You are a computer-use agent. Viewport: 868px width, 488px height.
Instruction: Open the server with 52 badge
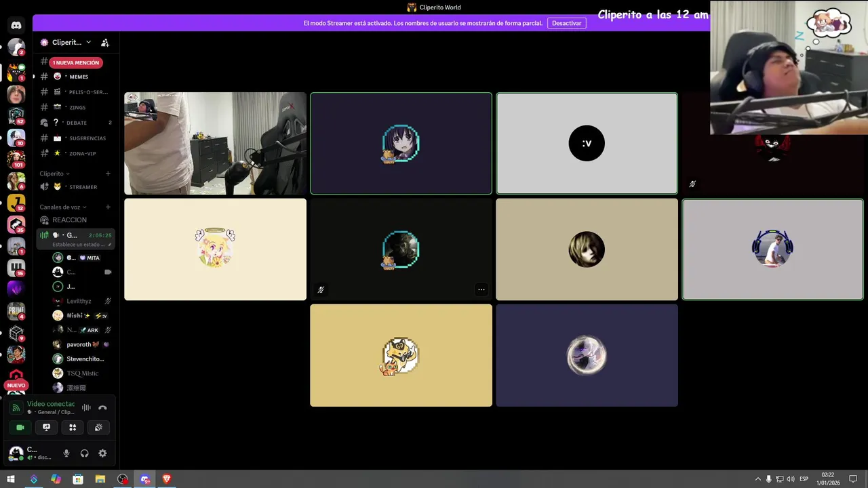(x=16, y=116)
